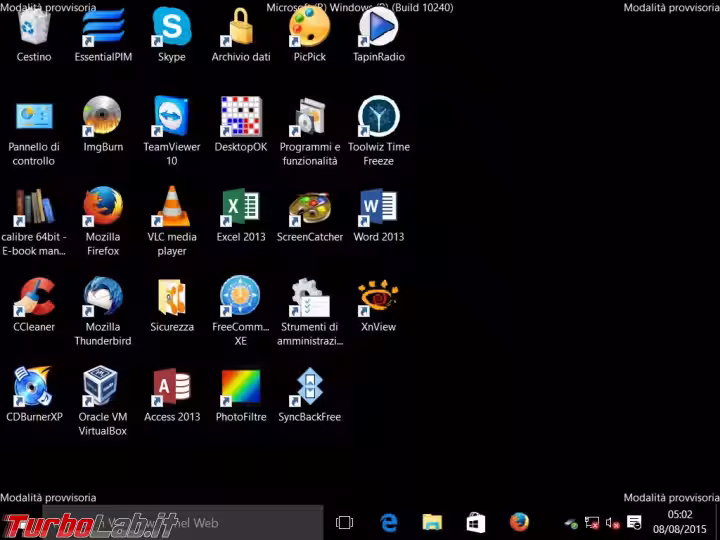Launch TeamViewer 10 shortcut
This screenshot has height=540, width=720.
click(172, 117)
